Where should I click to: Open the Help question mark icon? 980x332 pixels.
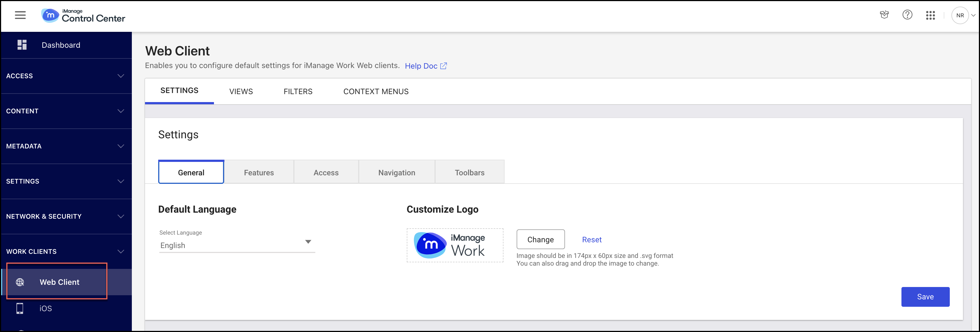coord(907,15)
